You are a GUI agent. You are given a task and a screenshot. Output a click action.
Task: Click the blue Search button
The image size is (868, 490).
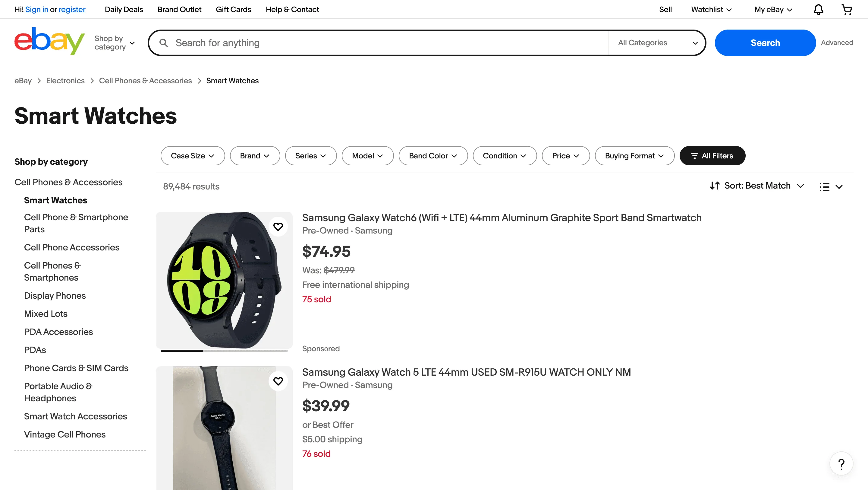[765, 43]
